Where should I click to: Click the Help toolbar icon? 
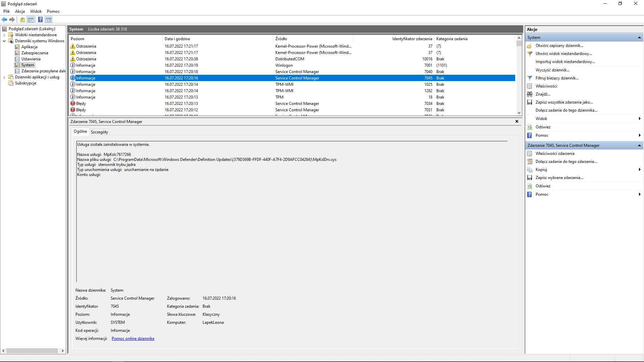[x=40, y=19]
